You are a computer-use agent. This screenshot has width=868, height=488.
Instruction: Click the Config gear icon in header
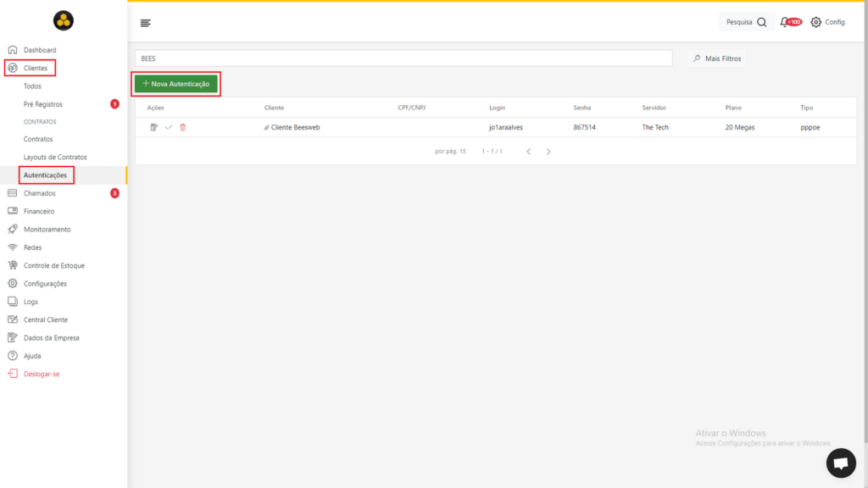[x=816, y=22]
